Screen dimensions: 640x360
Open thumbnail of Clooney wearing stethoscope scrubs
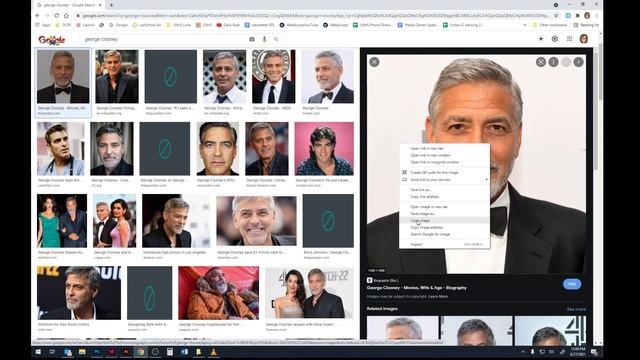(x=60, y=149)
